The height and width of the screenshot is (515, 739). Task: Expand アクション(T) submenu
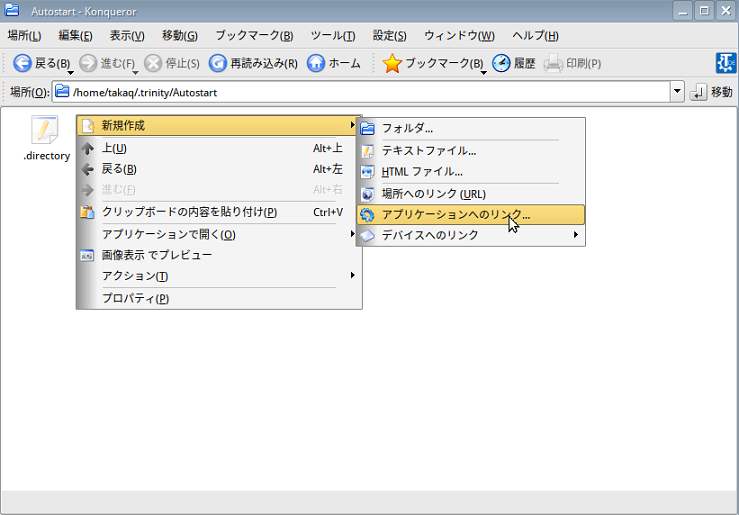(219, 276)
